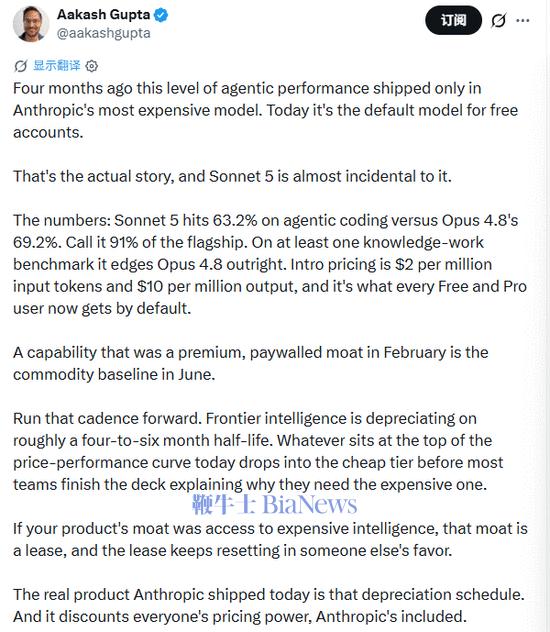Click the paragraph starting 'Four months ago'
550x632 pixels.
coord(266,110)
